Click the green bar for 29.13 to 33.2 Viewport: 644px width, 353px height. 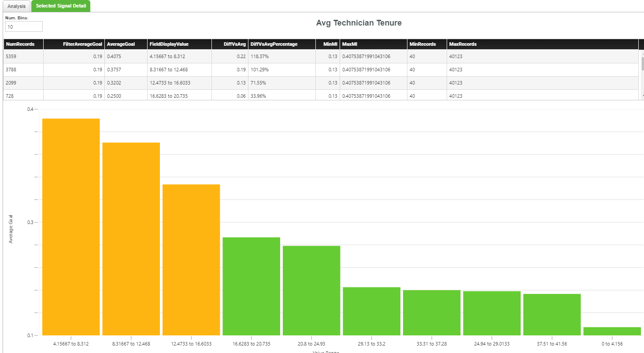click(x=372, y=311)
